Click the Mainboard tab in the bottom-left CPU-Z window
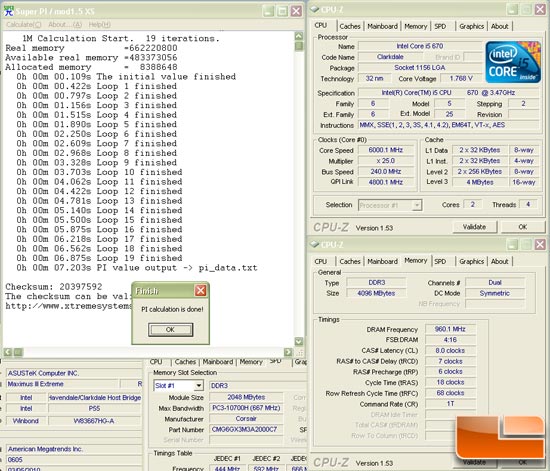This screenshot has height=471, width=550. click(217, 362)
